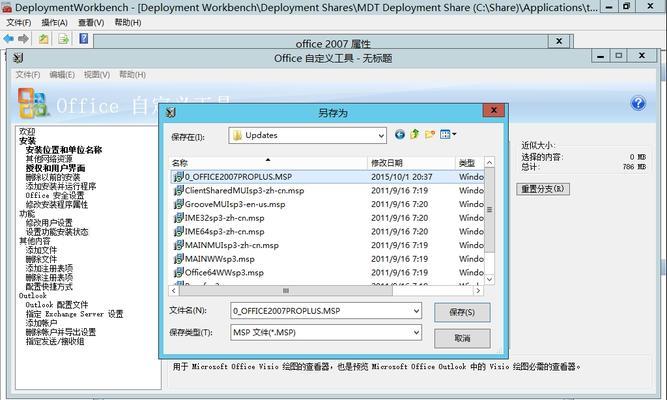This screenshot has height=400, width=667.
Task: Select 修改用户设置 in the navigation tree
Action: [49, 223]
